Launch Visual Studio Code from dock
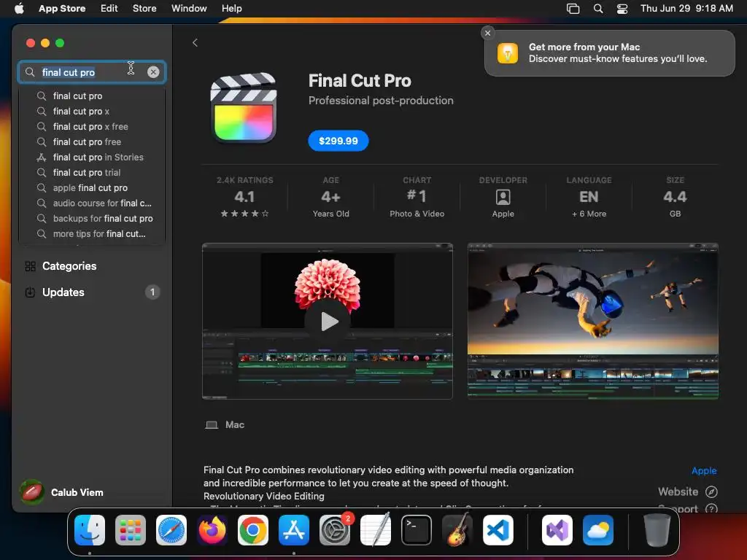747x560 pixels. pyautogui.click(x=498, y=530)
